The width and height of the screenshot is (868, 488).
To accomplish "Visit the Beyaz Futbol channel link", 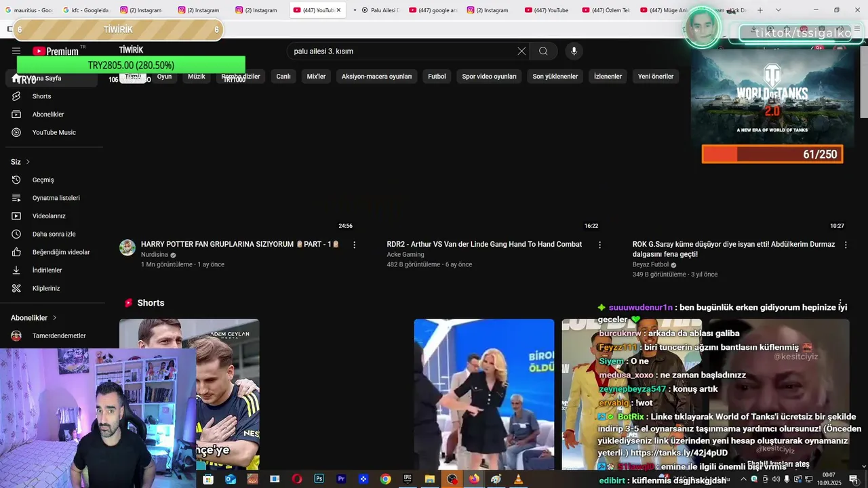I will (x=651, y=265).
